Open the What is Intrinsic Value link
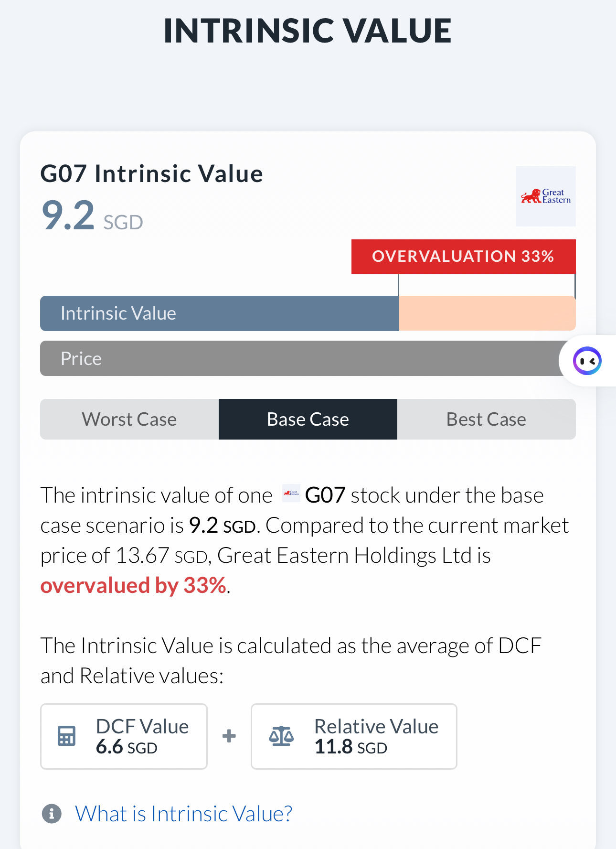This screenshot has height=849, width=616. tap(184, 814)
